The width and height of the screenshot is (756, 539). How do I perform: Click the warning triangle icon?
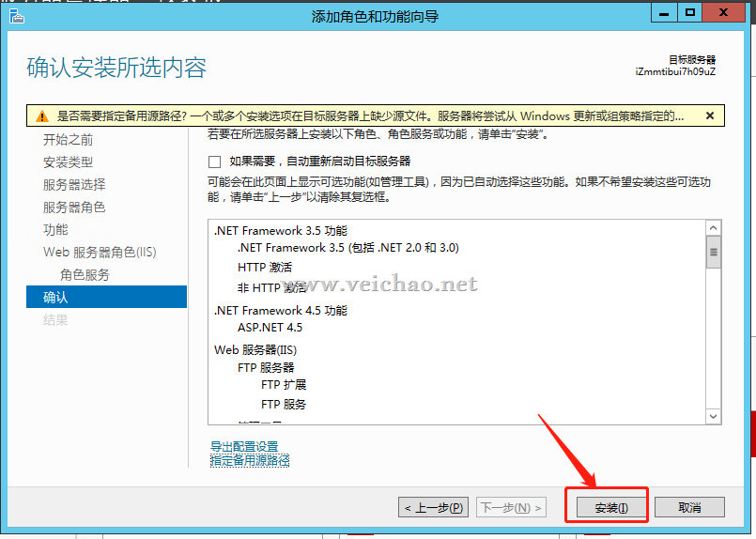(x=42, y=116)
